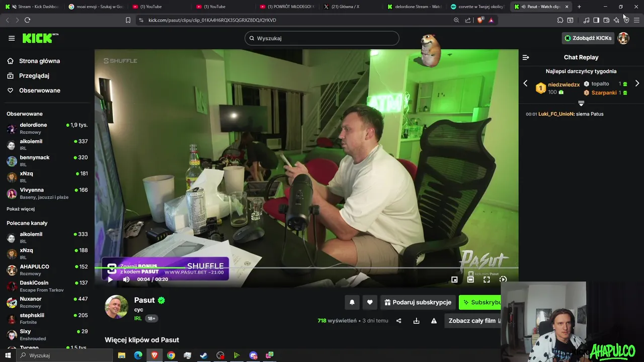The width and height of the screenshot is (644, 362).
Task: Open File Explorer from taskbar
Action: [x=121, y=355]
